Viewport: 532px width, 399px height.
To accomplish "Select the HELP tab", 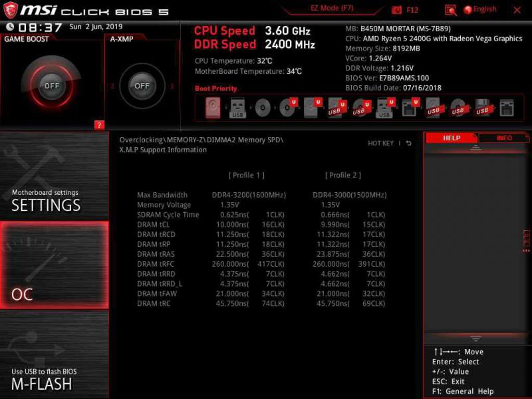I will coord(452,138).
